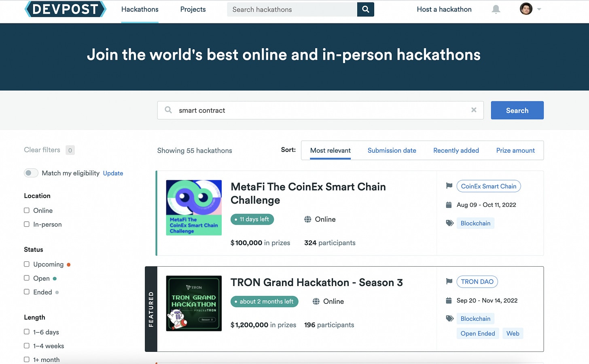Viewport: 589px width, 364px height.
Task: Click the blue Search button
Action: [517, 110]
